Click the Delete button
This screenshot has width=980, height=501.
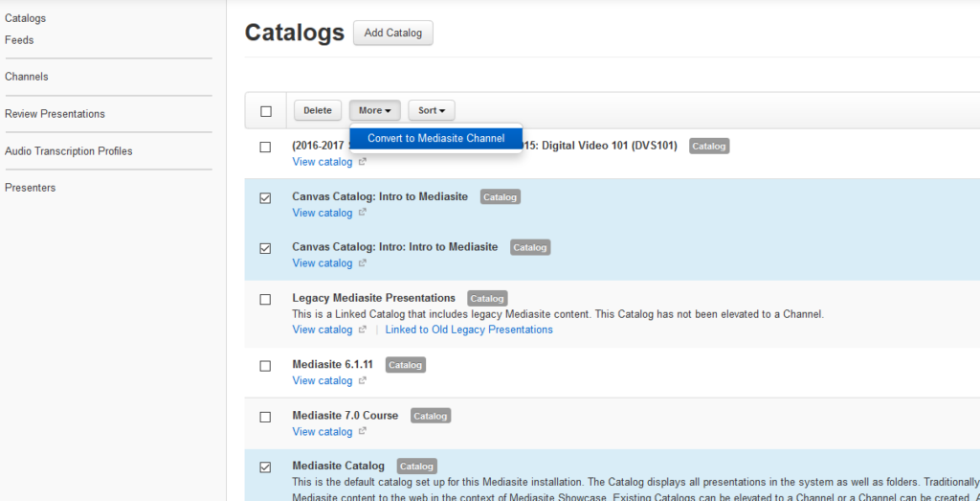(318, 110)
